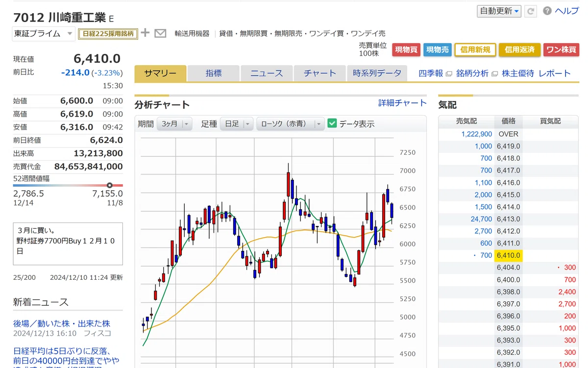
Task: Click bid price 6,404.0
Action: pos(509,268)
